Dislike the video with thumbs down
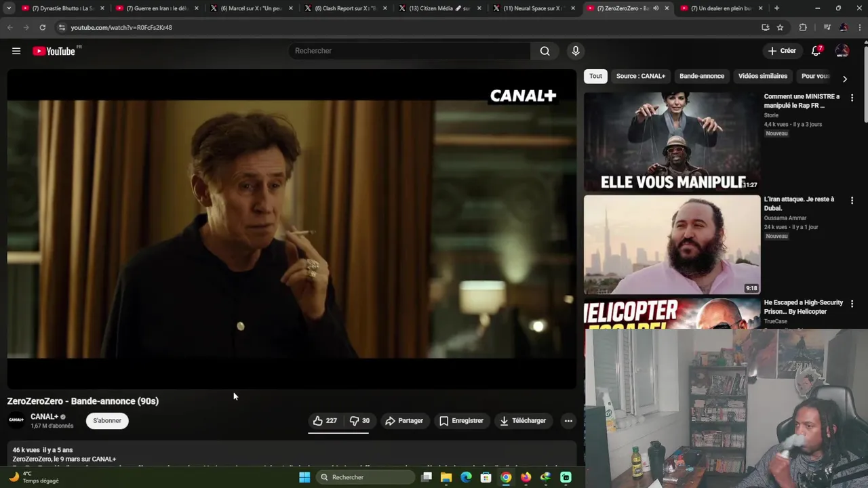Screen dimensions: 868x488 (x=359, y=421)
